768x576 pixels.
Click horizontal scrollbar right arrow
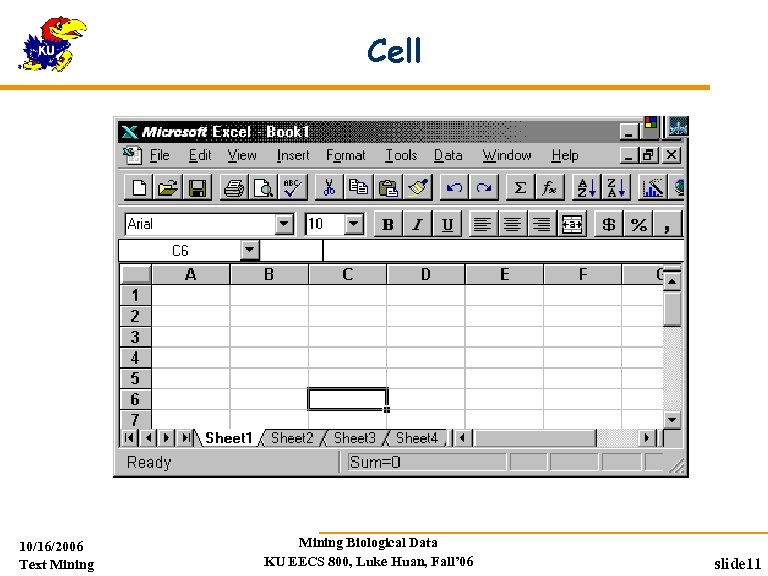point(647,437)
